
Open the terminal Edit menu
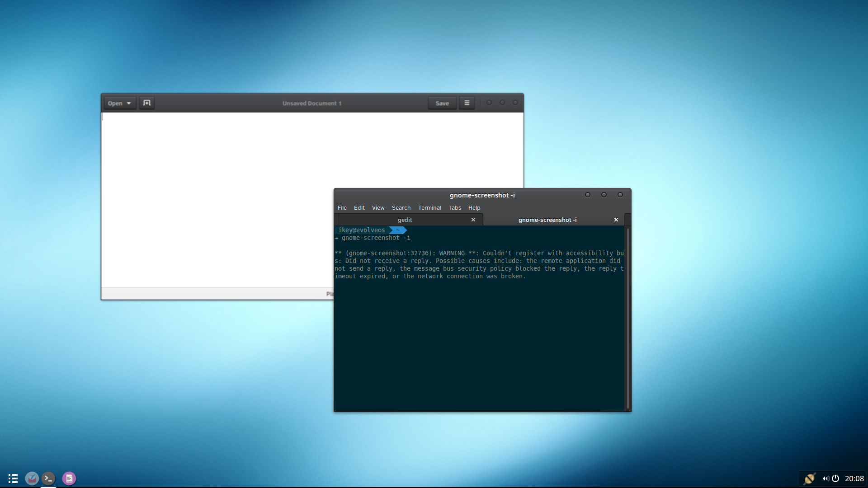(359, 208)
